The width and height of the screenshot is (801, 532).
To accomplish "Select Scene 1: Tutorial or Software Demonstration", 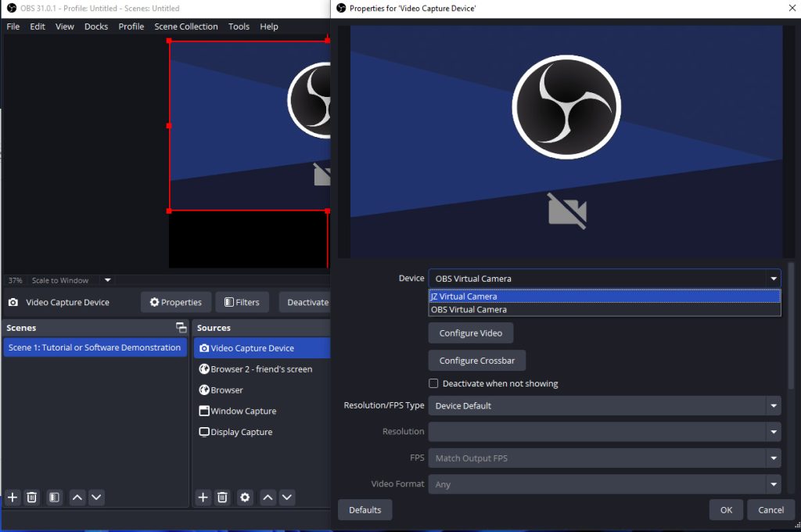I will pyautogui.click(x=95, y=347).
